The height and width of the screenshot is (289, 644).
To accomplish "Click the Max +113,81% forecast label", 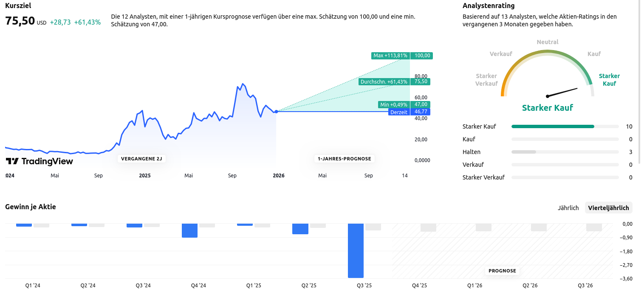I will [390, 56].
